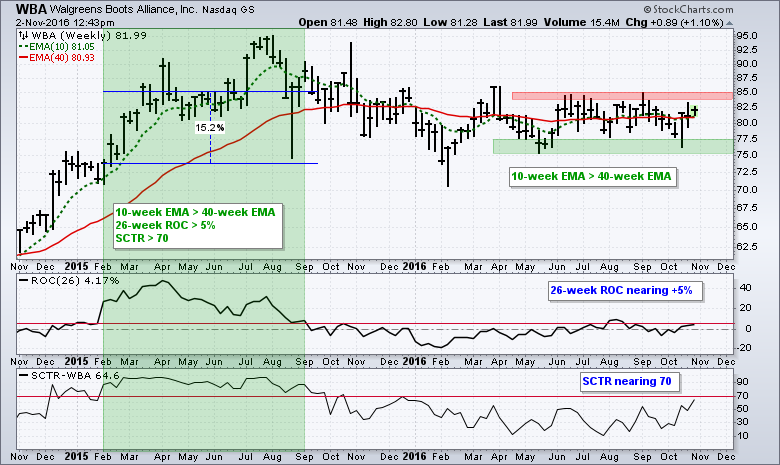Click the 87.5 price axis label

point(747,78)
